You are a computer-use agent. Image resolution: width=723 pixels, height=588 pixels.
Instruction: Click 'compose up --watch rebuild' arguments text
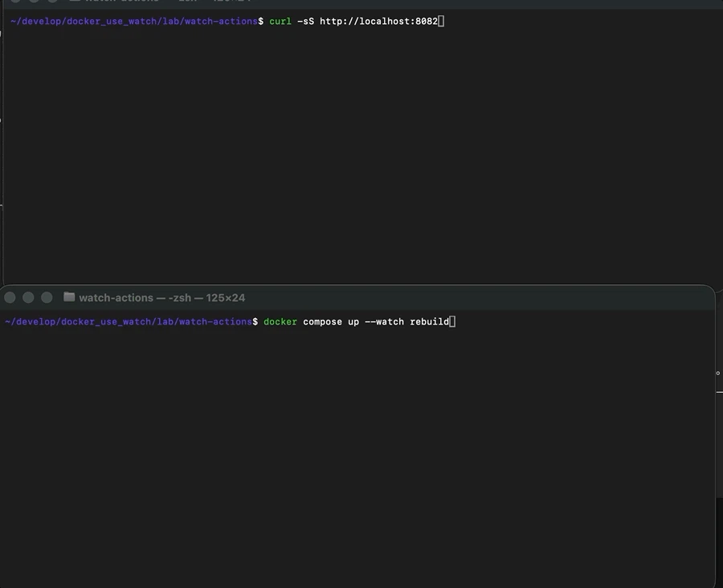[x=376, y=322]
